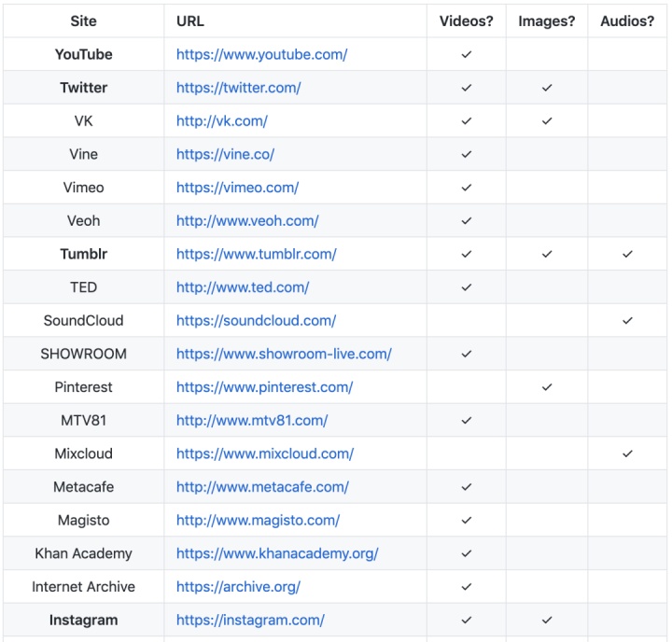Click the Magisto Videos checkmark

(x=467, y=521)
